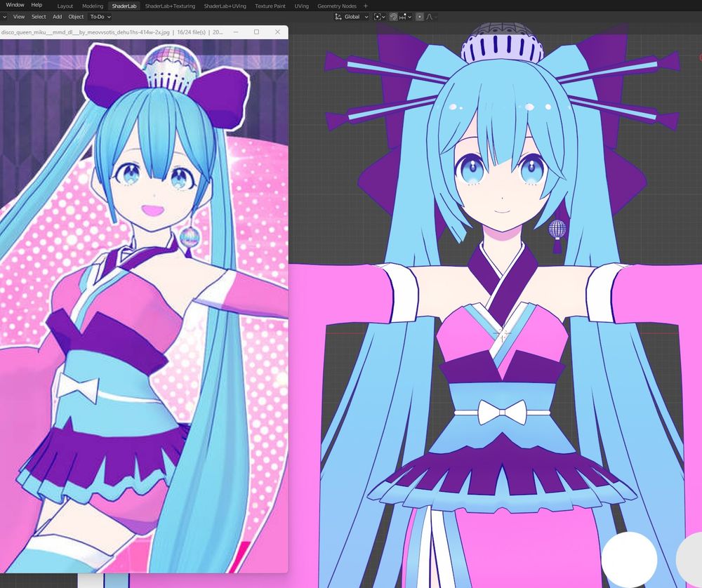702x588 pixels.
Task: Open the snapping options dropdown
Action: [x=405, y=17]
